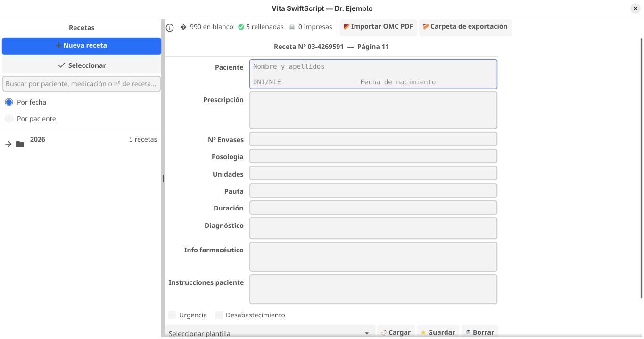Enable the Urgencia checkbox

(172, 315)
